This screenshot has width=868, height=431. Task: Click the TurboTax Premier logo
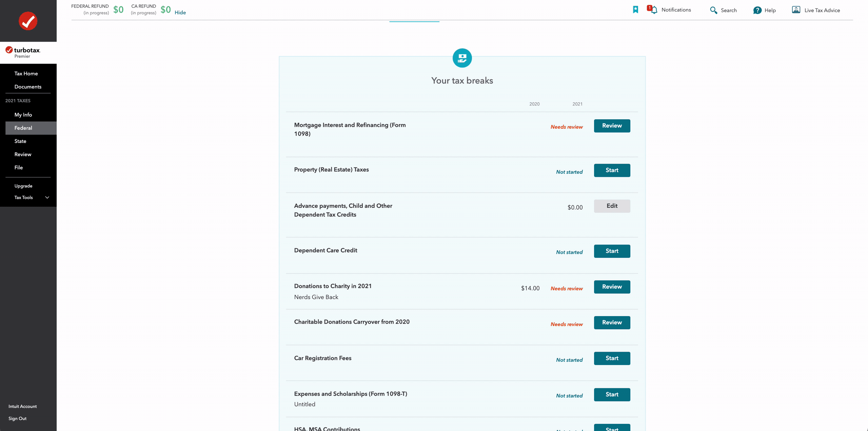coord(23,52)
